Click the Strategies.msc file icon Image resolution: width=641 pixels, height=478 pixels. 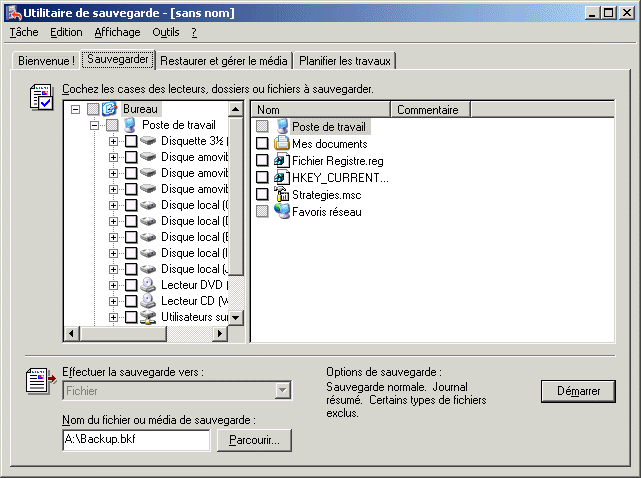point(281,195)
